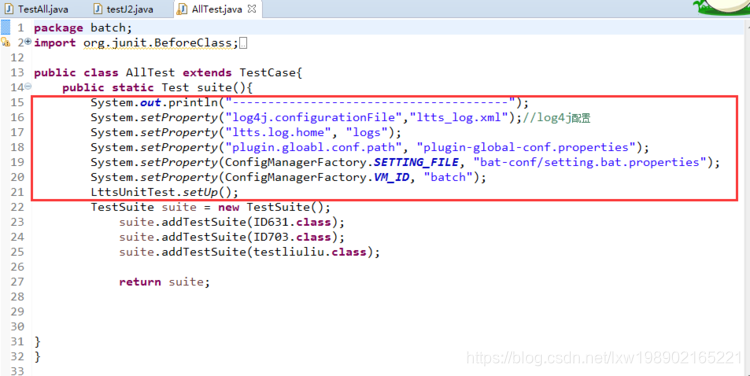Click 'ID631.class' on line 23
Screen dimensions: 750x376
pyautogui.click(x=292, y=222)
